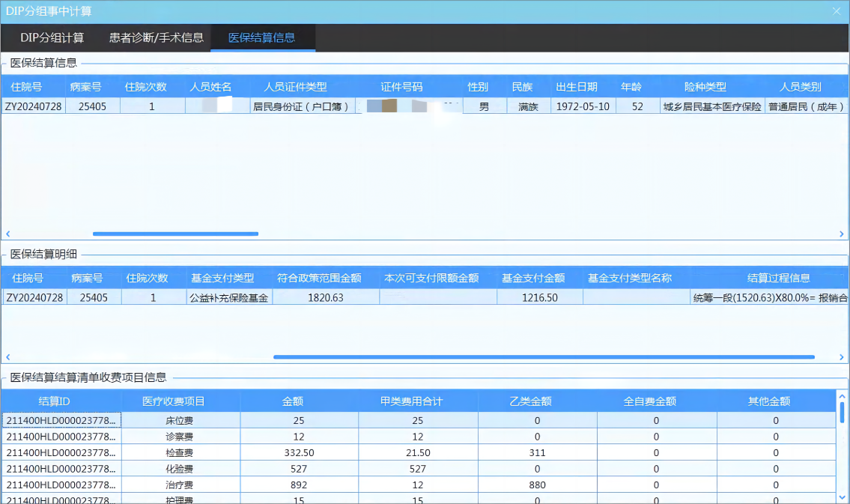Click 乙类金额 column header
The image size is (850, 504).
coord(531,401)
